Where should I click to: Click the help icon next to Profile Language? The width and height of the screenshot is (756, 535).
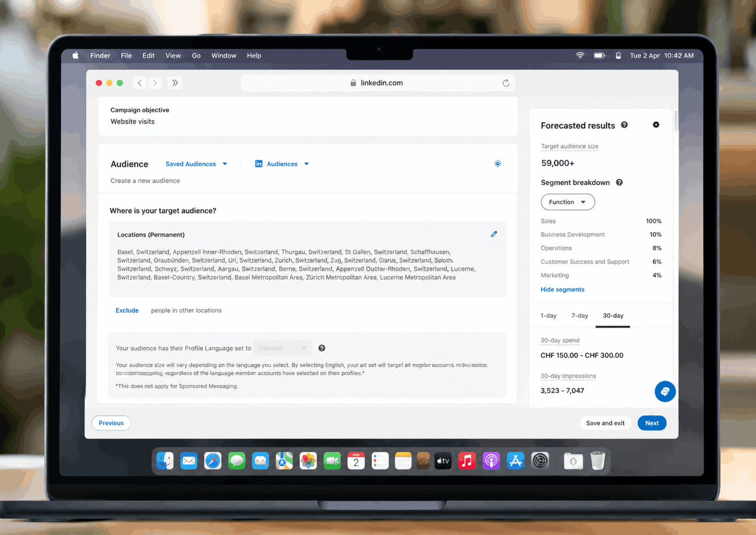point(321,348)
